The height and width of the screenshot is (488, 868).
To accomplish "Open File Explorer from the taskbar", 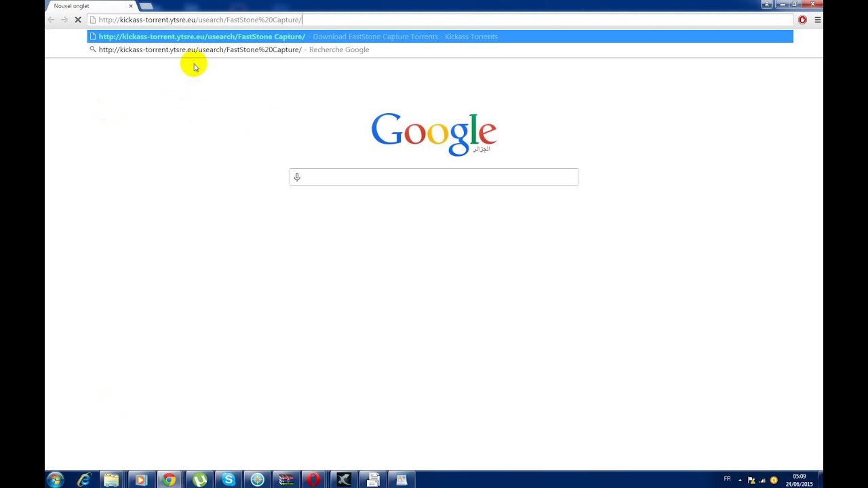I will point(112,480).
